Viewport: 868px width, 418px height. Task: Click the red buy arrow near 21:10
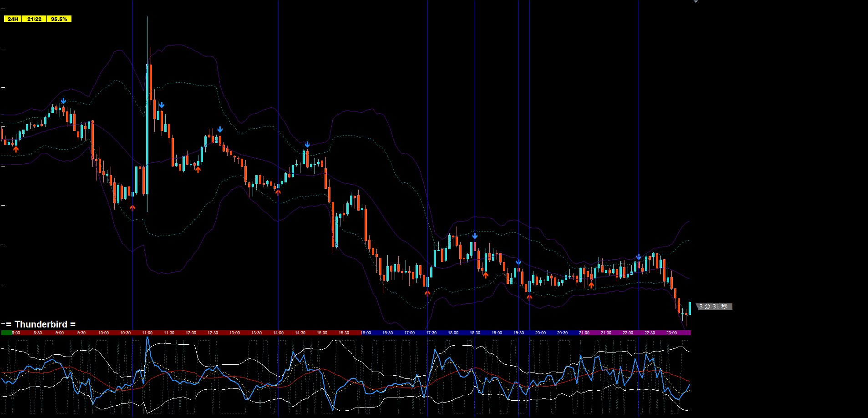tap(591, 285)
